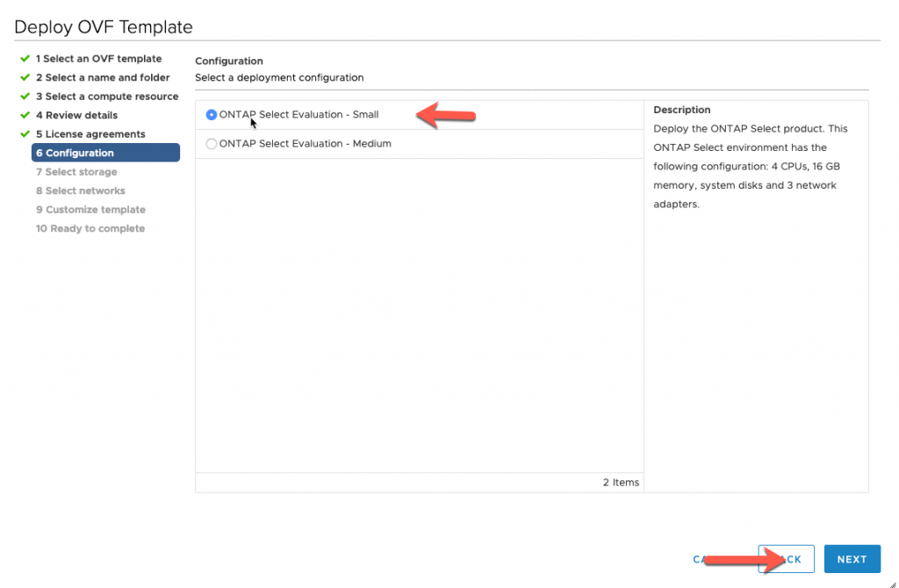Screen dimensions: 899x588
Task: Click the ONTAP Select Evaluation - Medium label
Action: point(305,144)
